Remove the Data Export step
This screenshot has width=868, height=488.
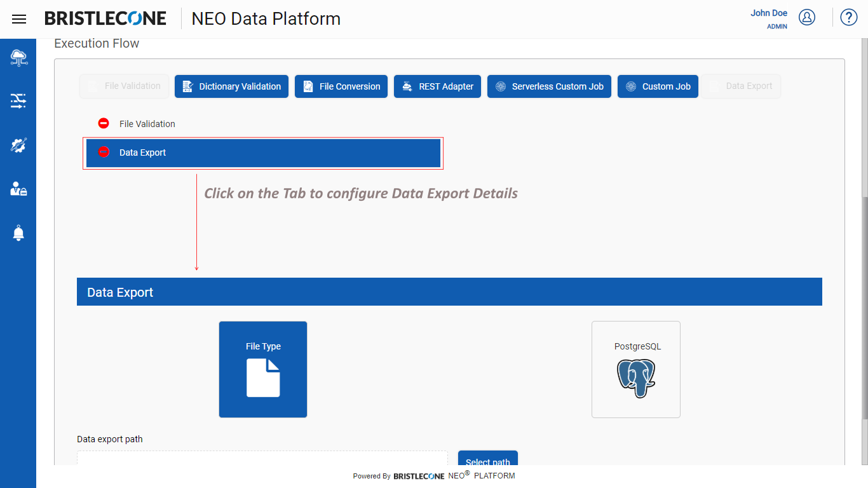[104, 152]
